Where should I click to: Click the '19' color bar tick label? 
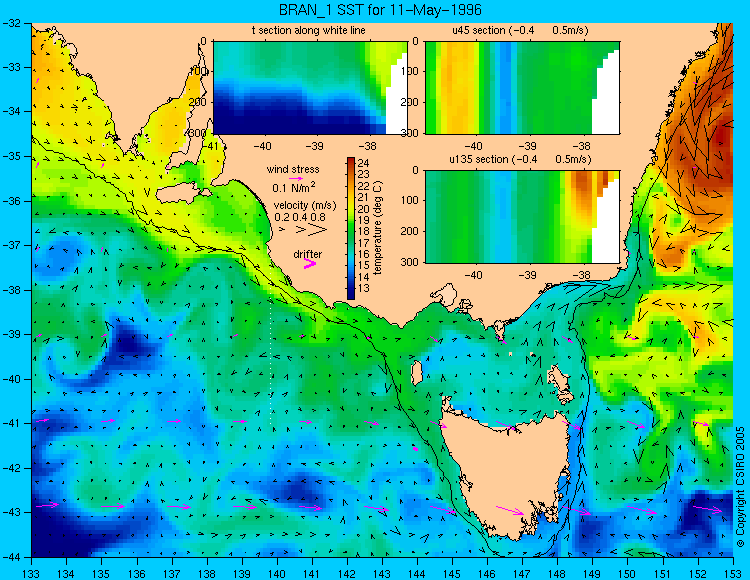pos(364,220)
